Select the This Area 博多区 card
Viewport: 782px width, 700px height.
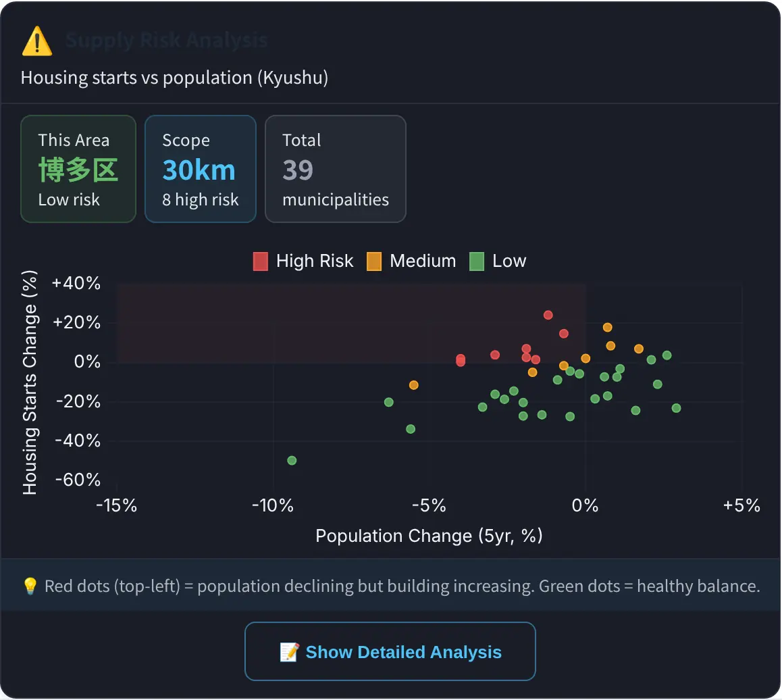coord(78,169)
